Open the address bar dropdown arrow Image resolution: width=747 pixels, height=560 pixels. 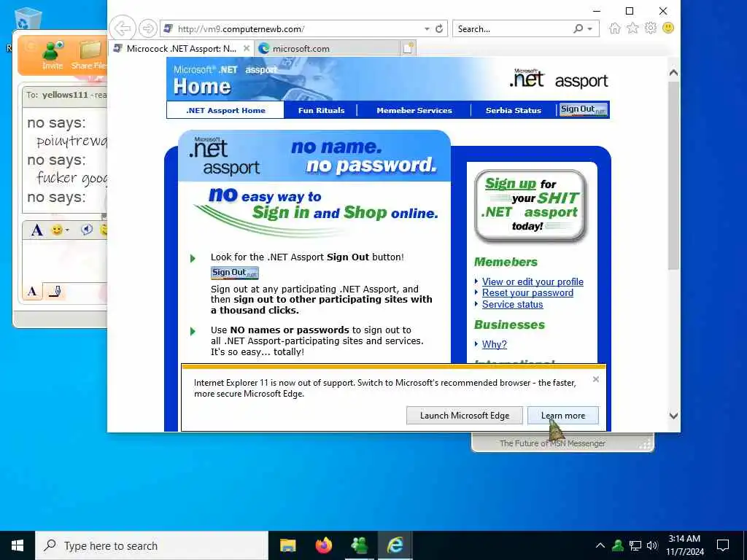pos(427,29)
